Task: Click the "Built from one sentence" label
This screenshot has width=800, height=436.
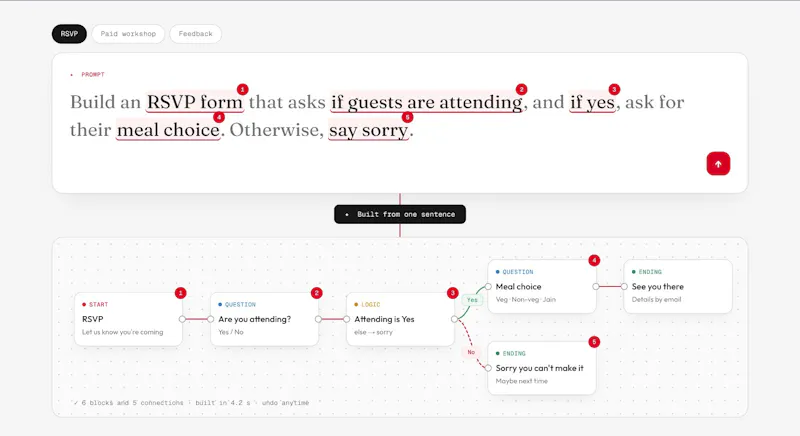Action: point(400,214)
